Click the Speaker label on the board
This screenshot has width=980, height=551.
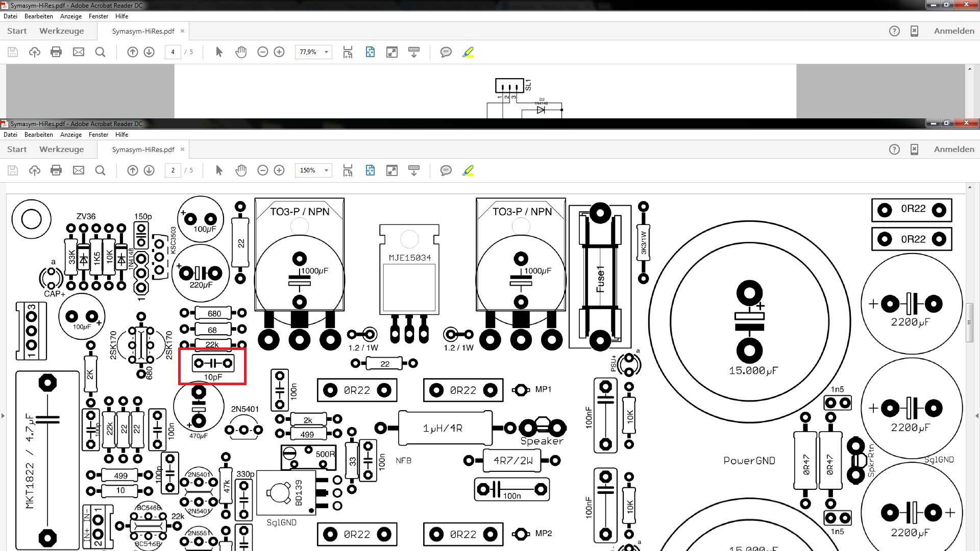[542, 441]
